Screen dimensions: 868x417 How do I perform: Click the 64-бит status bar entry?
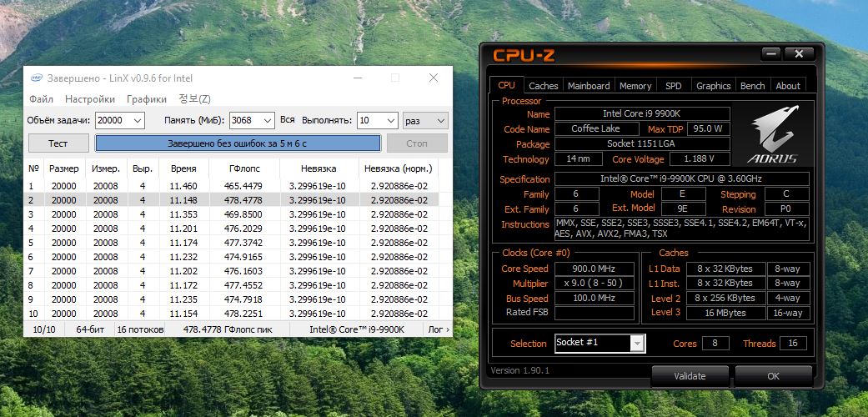click(x=90, y=329)
